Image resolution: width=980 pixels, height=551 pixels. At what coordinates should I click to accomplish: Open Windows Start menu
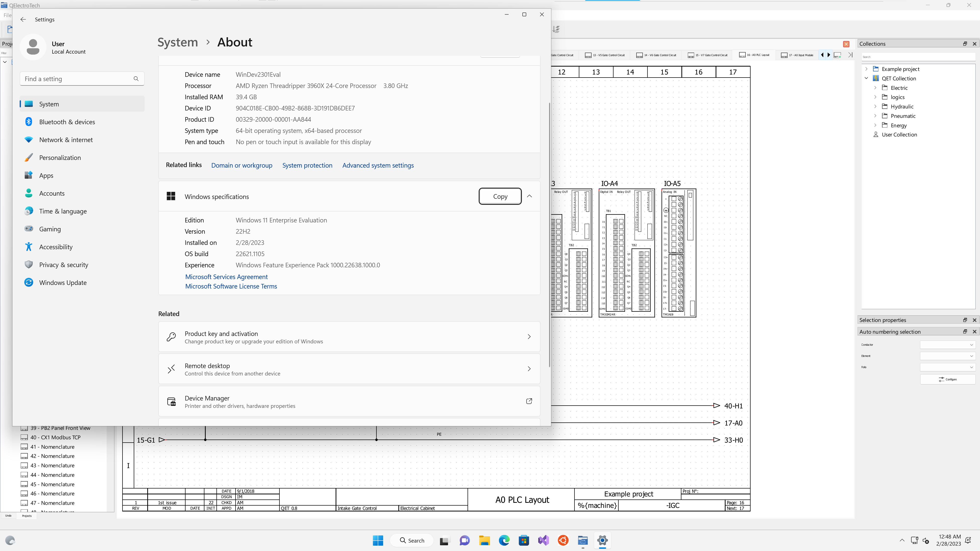coord(378,540)
